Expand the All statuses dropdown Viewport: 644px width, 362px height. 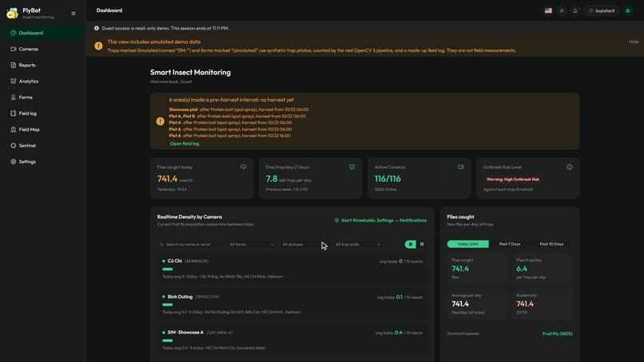click(x=304, y=245)
